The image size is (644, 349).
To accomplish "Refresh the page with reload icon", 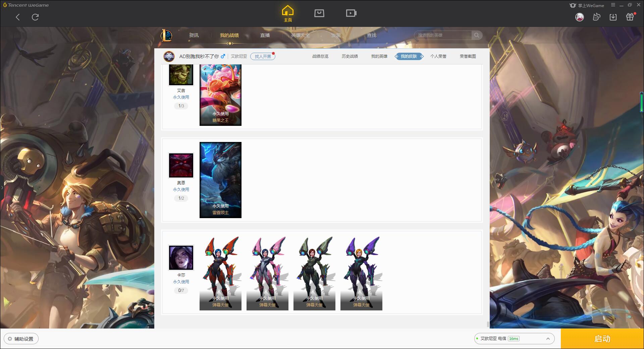I will coord(35,17).
